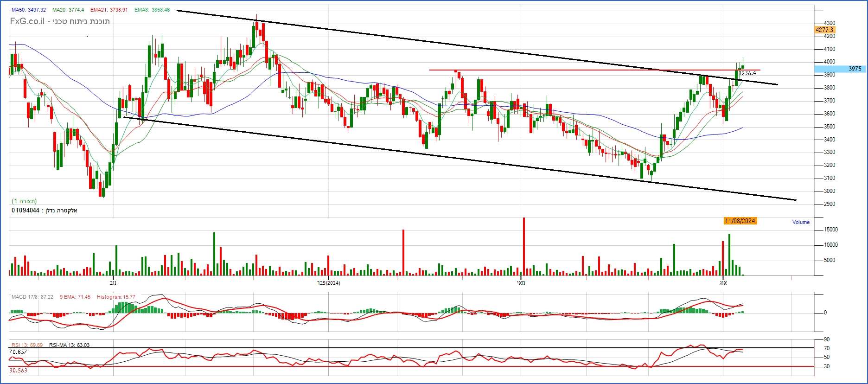The height and width of the screenshot is (384, 868).
Task: Click 90 on the RSI axis
Action: pyautogui.click(x=827, y=339)
